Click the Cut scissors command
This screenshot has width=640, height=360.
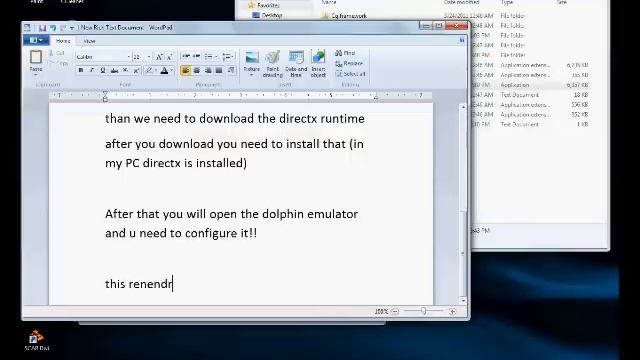[x=57, y=53]
